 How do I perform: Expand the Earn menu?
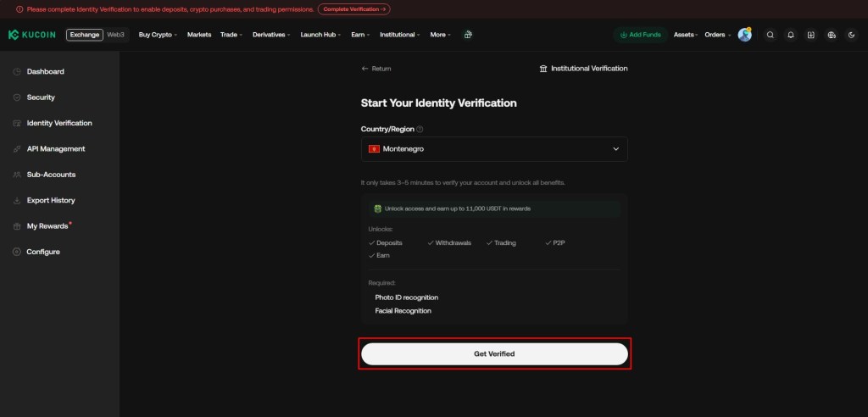(x=360, y=35)
